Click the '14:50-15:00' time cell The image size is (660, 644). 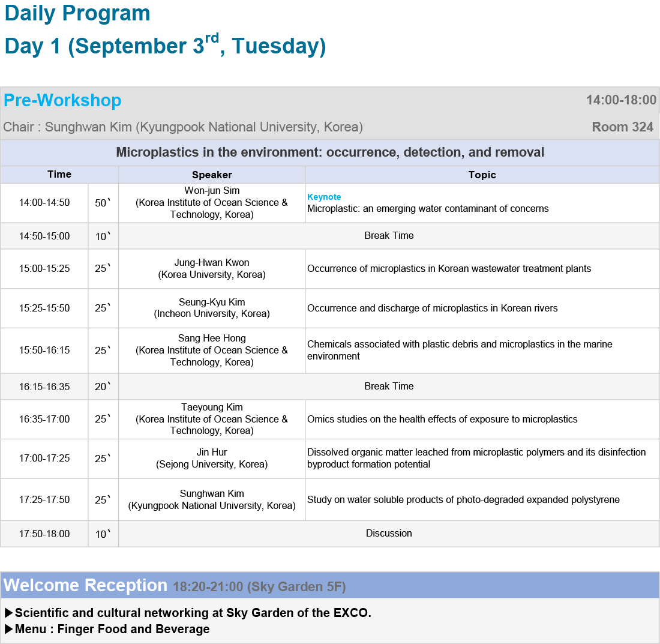click(x=44, y=236)
